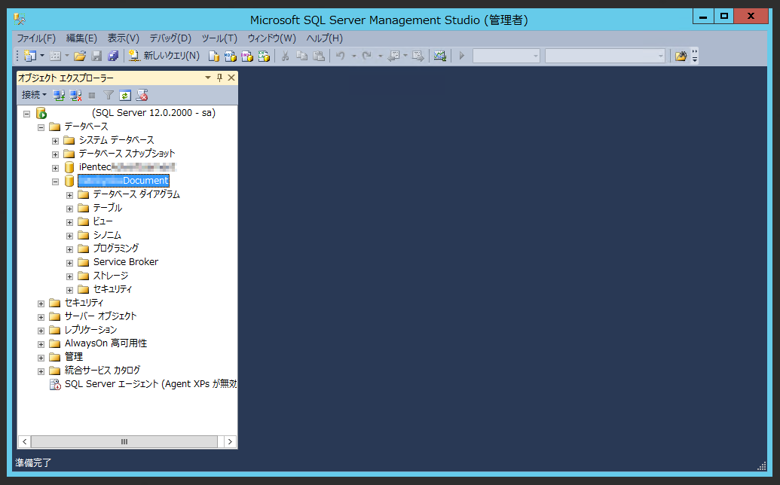Expand the データベース スナップショット folder

click(55, 155)
